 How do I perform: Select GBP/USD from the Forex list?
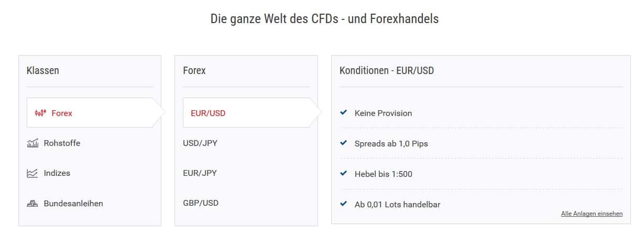[x=246, y=203]
